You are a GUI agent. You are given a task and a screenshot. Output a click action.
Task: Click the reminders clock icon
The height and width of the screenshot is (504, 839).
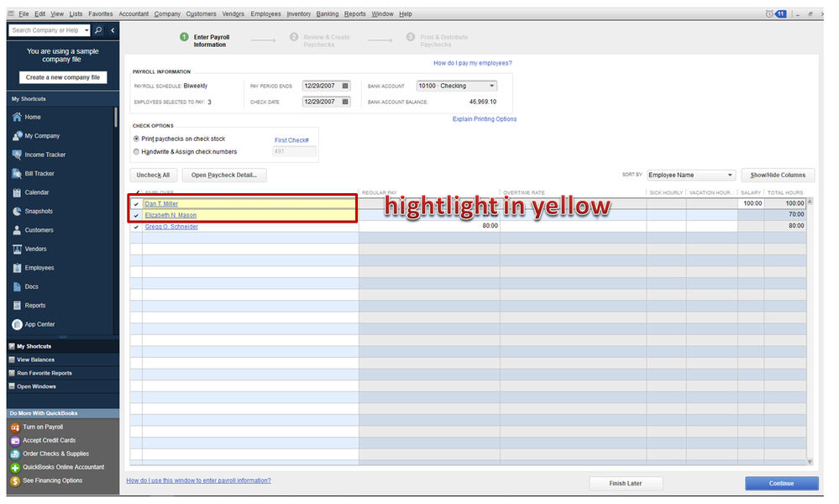(769, 14)
